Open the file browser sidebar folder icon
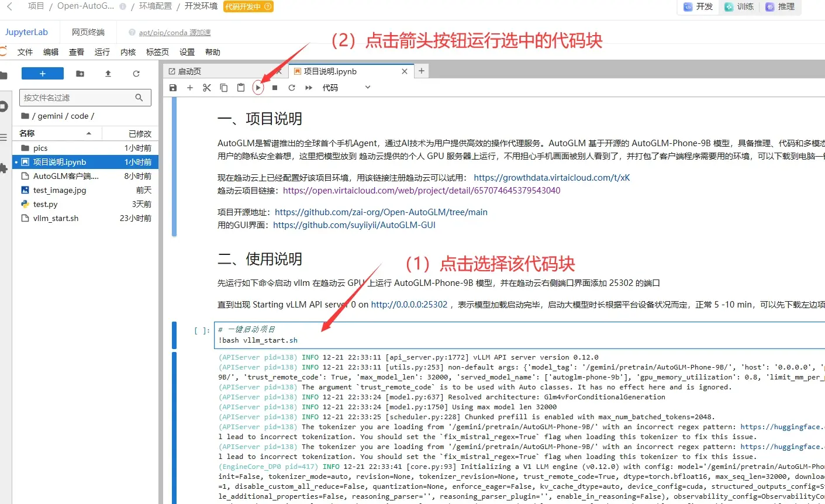 point(4,75)
